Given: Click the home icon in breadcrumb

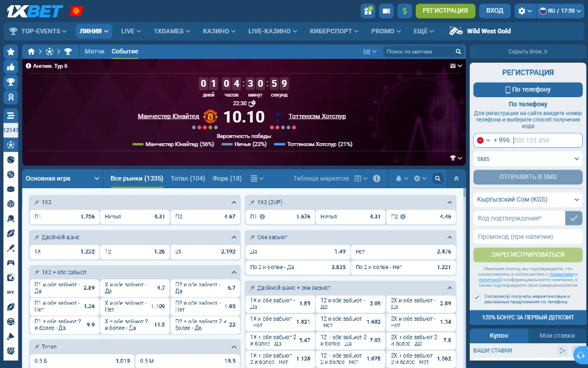Looking at the screenshot, I should 31,51.
